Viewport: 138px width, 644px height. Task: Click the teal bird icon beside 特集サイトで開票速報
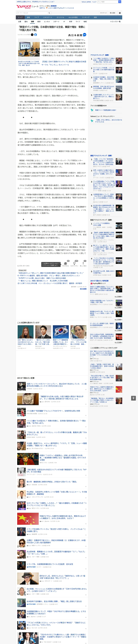pyautogui.click(x=92, y=110)
